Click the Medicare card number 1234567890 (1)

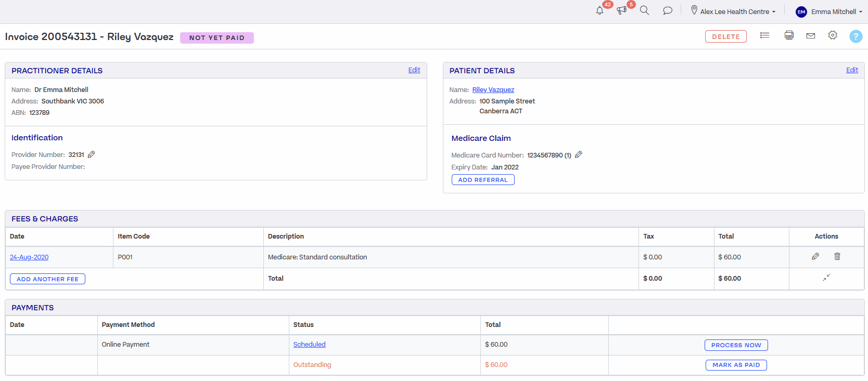(549, 155)
